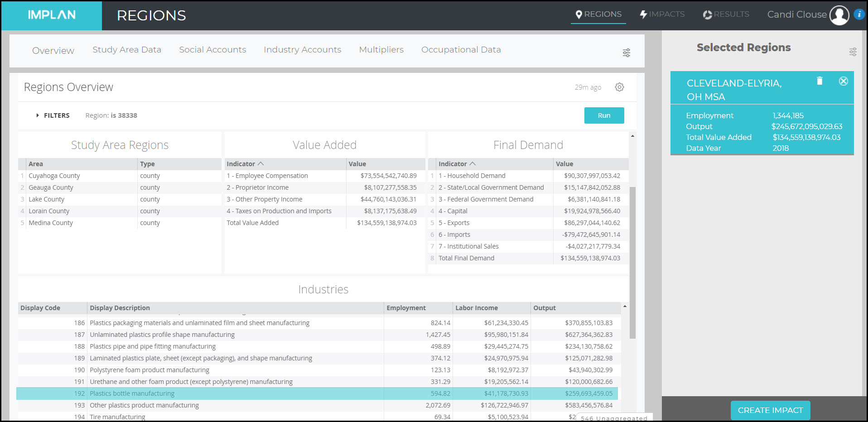868x422 pixels.
Task: Click Total Value Added amount
Action: click(x=387, y=223)
